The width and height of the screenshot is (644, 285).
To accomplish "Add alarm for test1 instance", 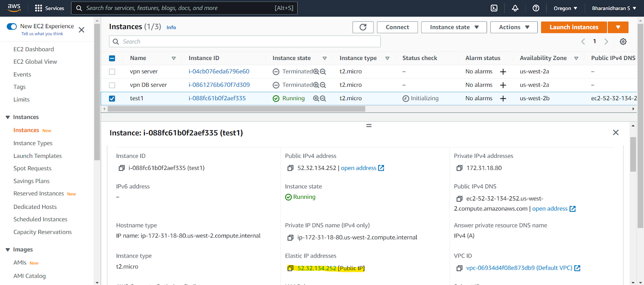I will click(x=503, y=99).
